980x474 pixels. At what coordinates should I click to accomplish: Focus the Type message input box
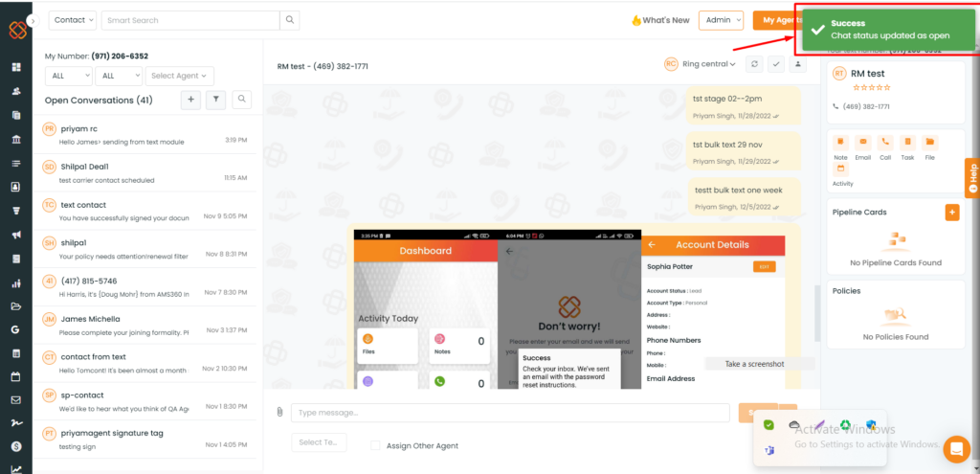(x=510, y=413)
